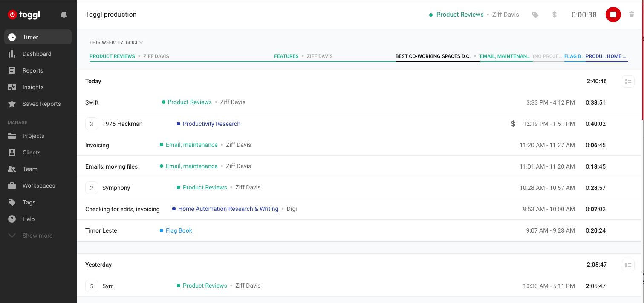Toggle Today's list view icon

point(628,82)
